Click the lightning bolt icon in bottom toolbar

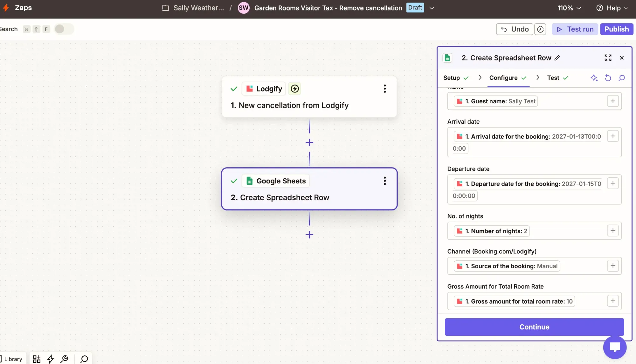50,359
